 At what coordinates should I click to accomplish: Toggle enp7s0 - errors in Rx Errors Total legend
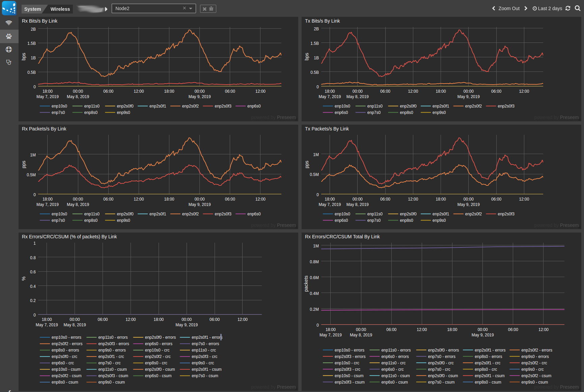click(x=436, y=357)
